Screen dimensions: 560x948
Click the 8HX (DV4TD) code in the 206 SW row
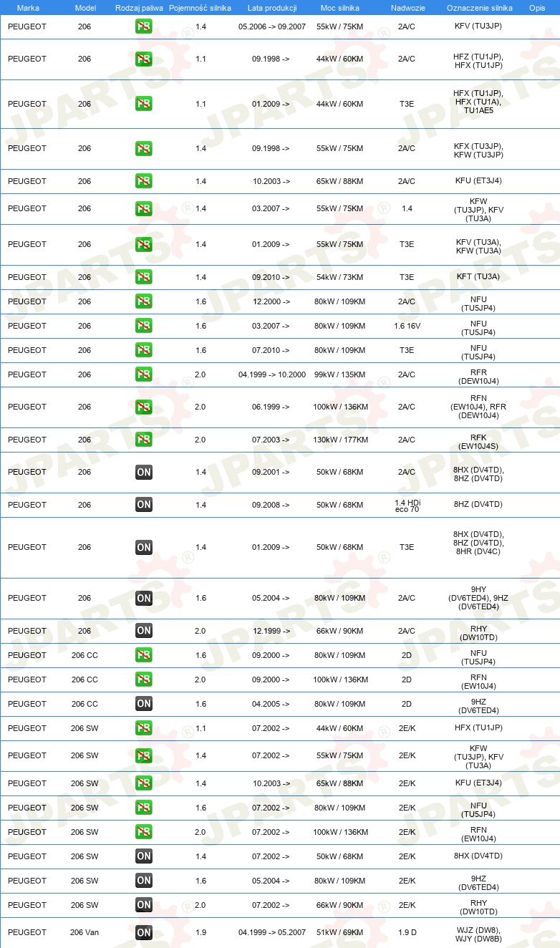[478, 856]
